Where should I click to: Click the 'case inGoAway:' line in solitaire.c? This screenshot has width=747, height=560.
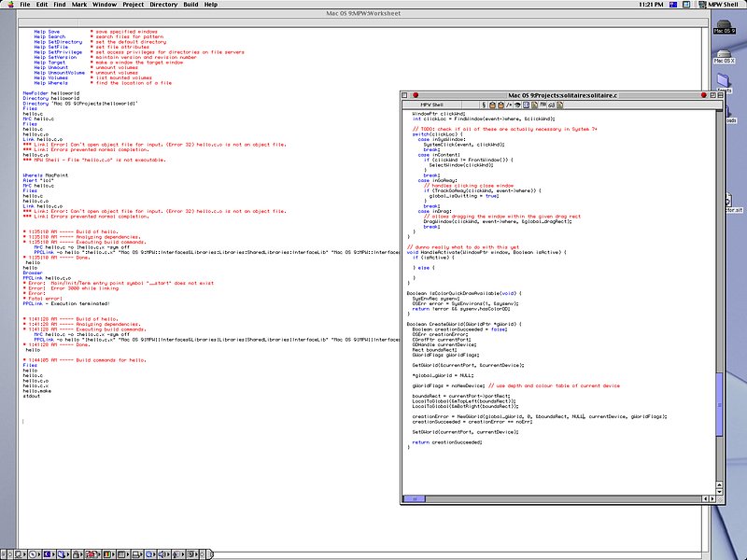pos(437,180)
